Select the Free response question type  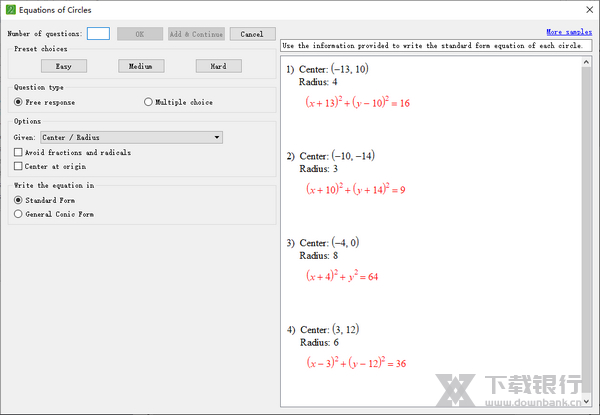click(x=19, y=102)
